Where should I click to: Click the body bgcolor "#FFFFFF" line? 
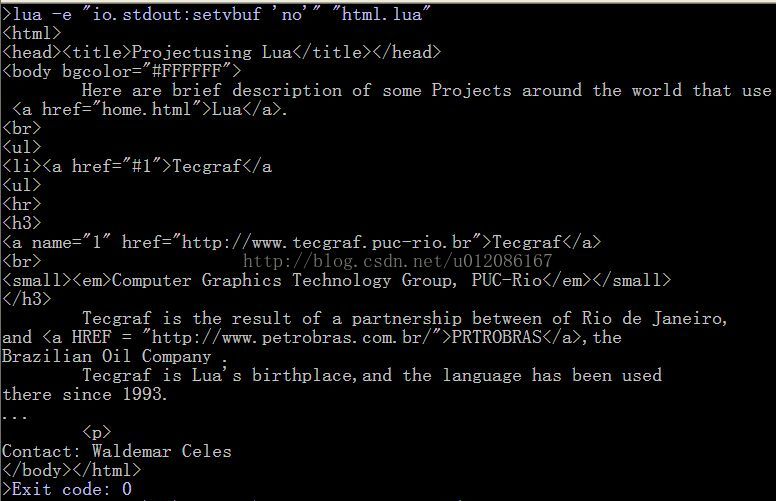pyautogui.click(x=122, y=71)
